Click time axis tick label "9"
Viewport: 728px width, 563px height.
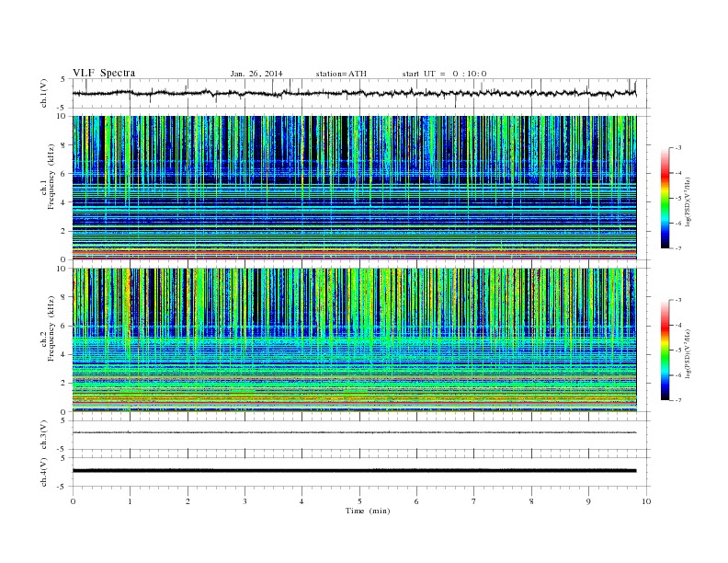tap(588, 501)
